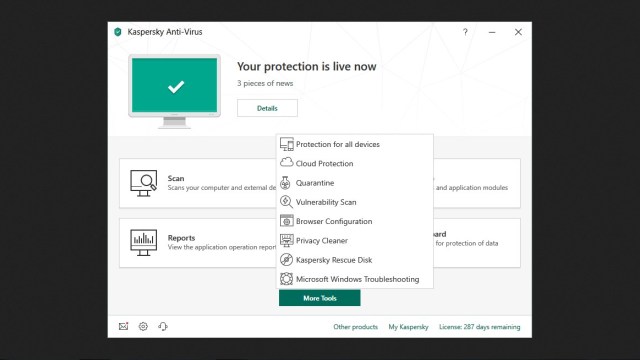Open the Other products link
The width and height of the screenshot is (640, 360).
coord(356,327)
